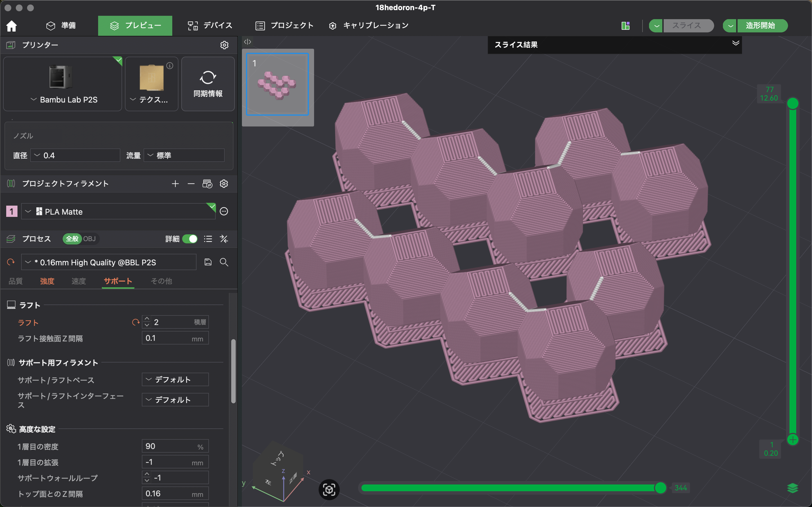Open the 強度 settings tab
This screenshot has height=507, width=812.
click(47, 281)
